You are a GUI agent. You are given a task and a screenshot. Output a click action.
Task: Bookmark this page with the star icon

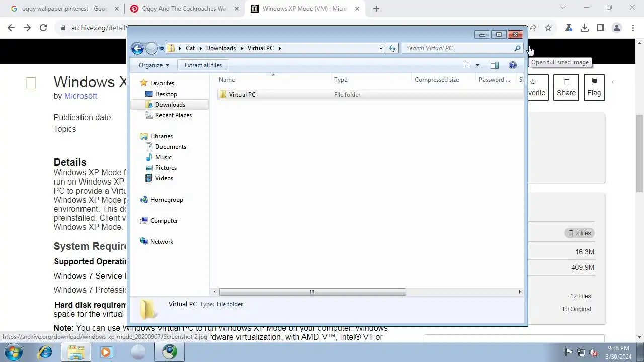coord(548,28)
